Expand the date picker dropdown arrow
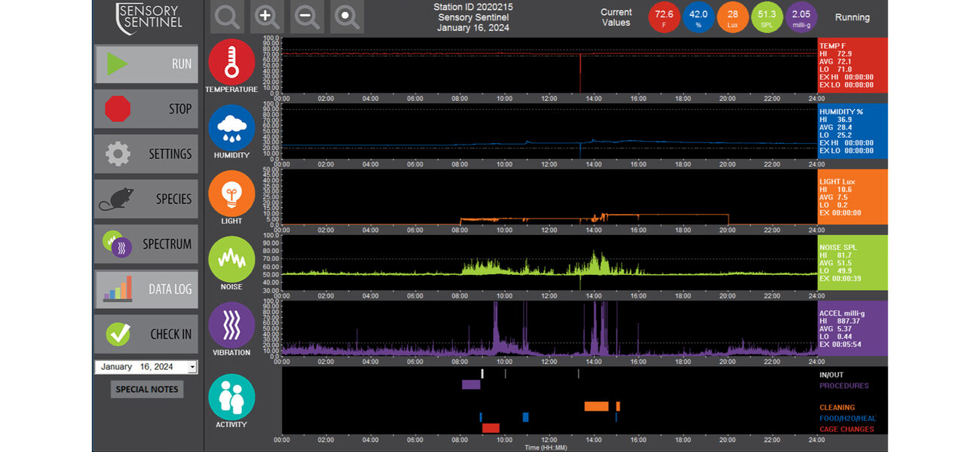Screen dimensions: 980x452 coord(192,367)
